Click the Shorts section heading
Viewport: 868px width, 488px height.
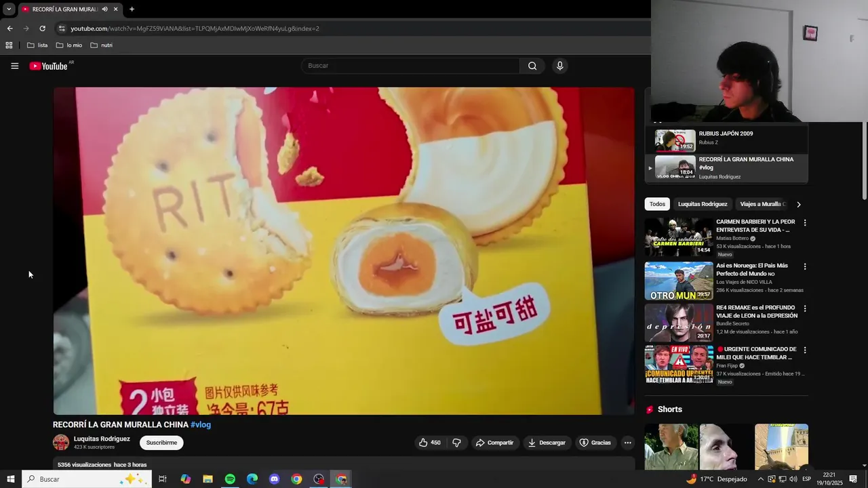point(670,409)
